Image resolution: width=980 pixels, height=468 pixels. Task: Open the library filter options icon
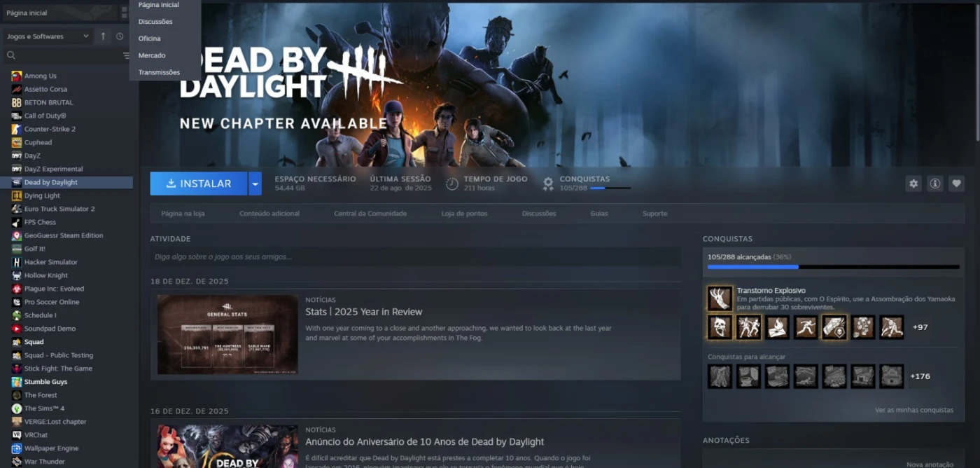[126, 55]
